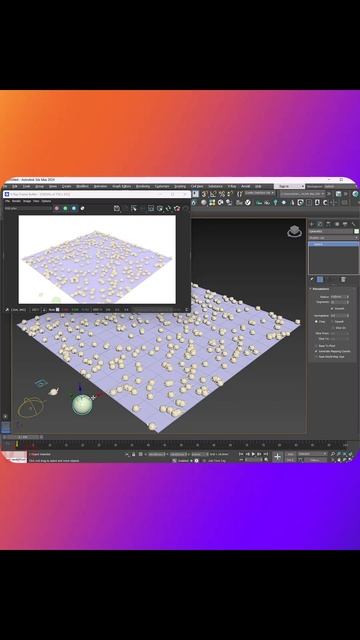Select the Sphere entry in modifier stack

[x=334, y=244]
